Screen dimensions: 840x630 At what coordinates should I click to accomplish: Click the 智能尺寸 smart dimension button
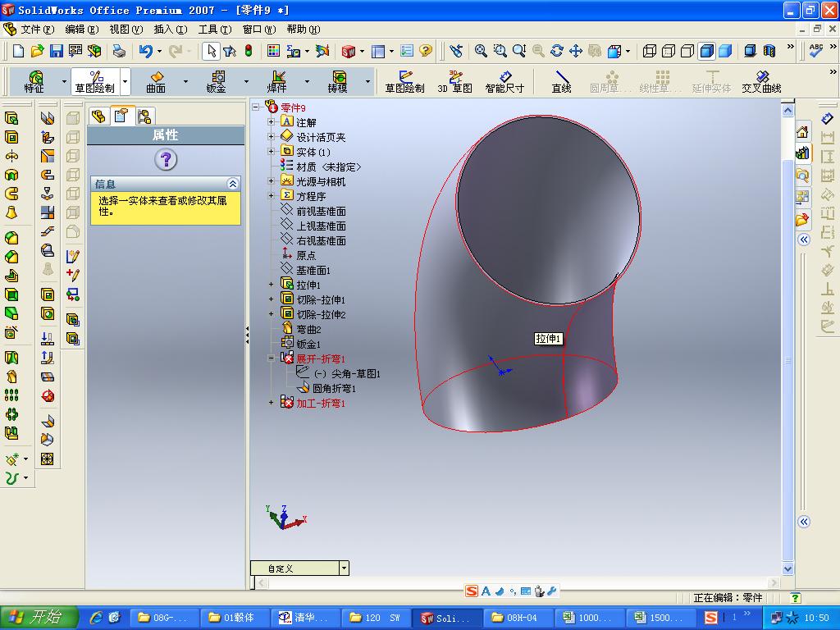tap(504, 82)
